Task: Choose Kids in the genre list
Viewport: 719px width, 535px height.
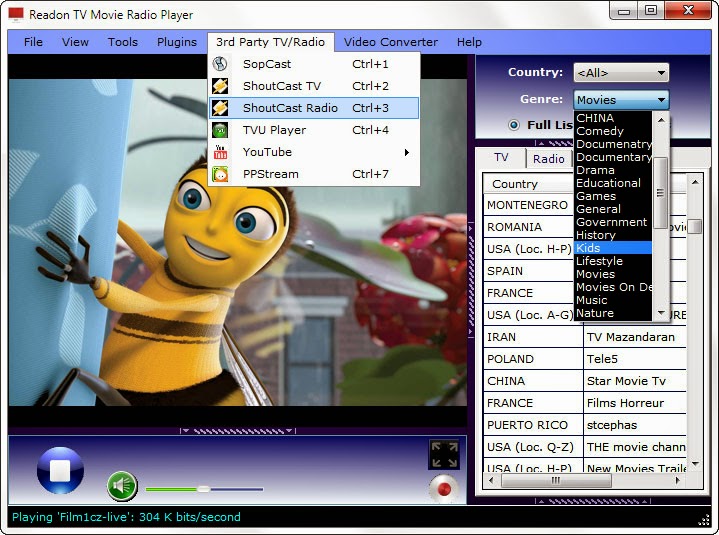Action: coord(613,248)
